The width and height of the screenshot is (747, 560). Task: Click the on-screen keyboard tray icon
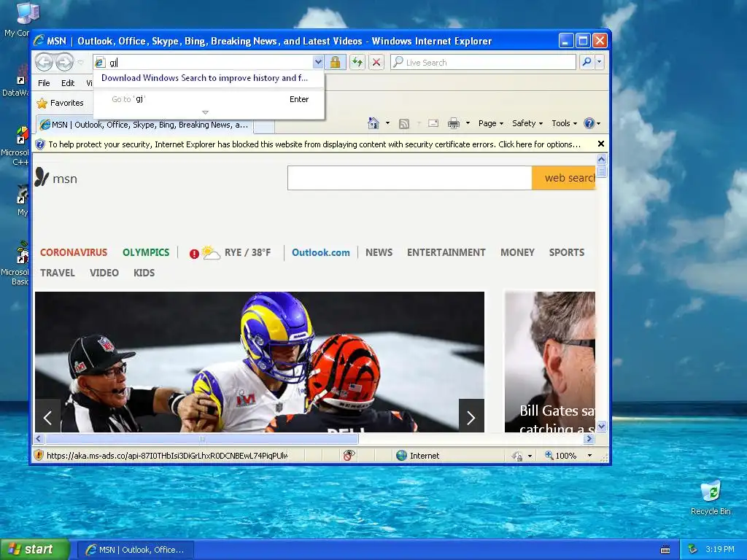pyautogui.click(x=665, y=550)
